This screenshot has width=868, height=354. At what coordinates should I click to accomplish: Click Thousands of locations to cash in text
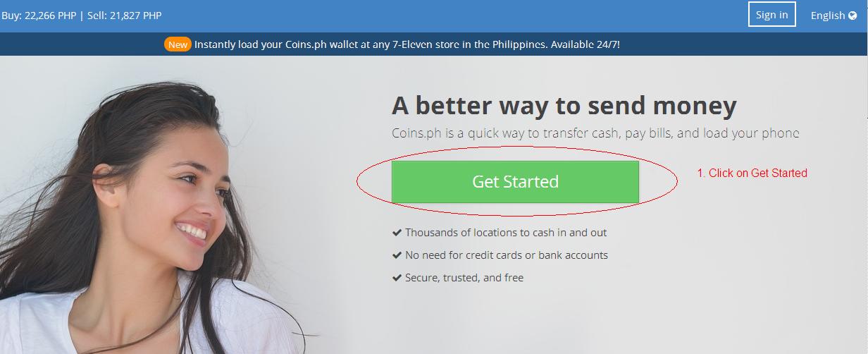[506, 233]
